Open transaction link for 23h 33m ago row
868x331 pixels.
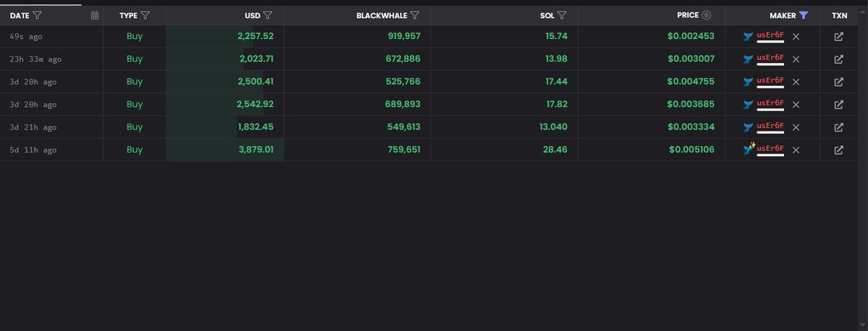839,59
